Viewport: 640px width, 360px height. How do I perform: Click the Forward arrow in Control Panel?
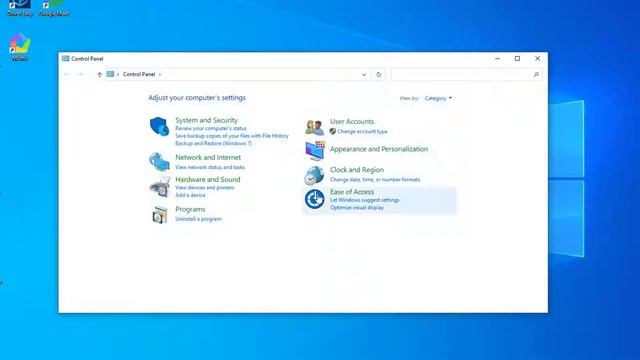tap(80, 75)
